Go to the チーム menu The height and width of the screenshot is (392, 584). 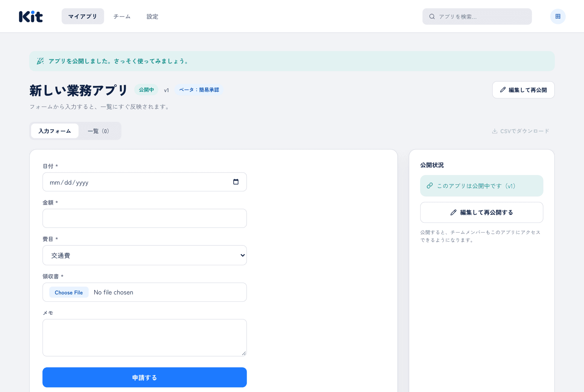tap(122, 16)
